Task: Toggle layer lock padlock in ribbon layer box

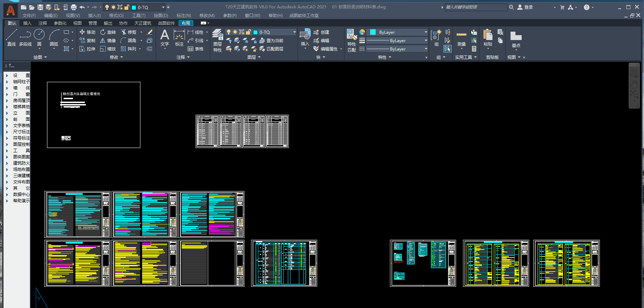Action: click(248, 32)
